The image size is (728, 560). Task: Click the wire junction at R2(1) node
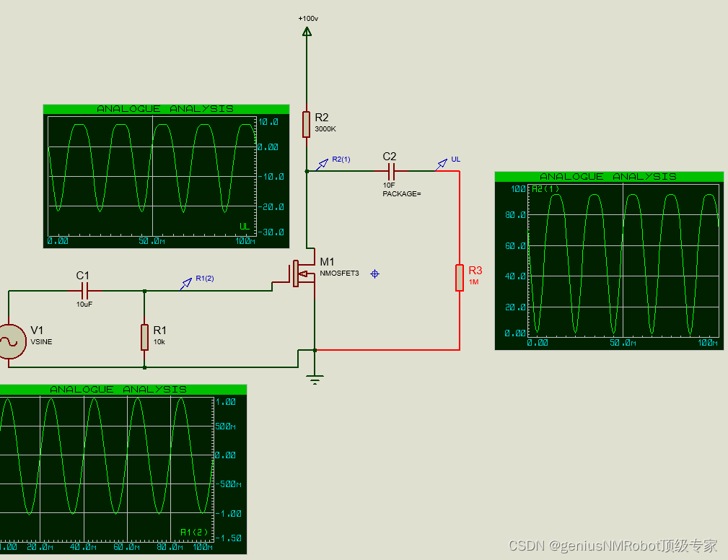click(x=307, y=171)
